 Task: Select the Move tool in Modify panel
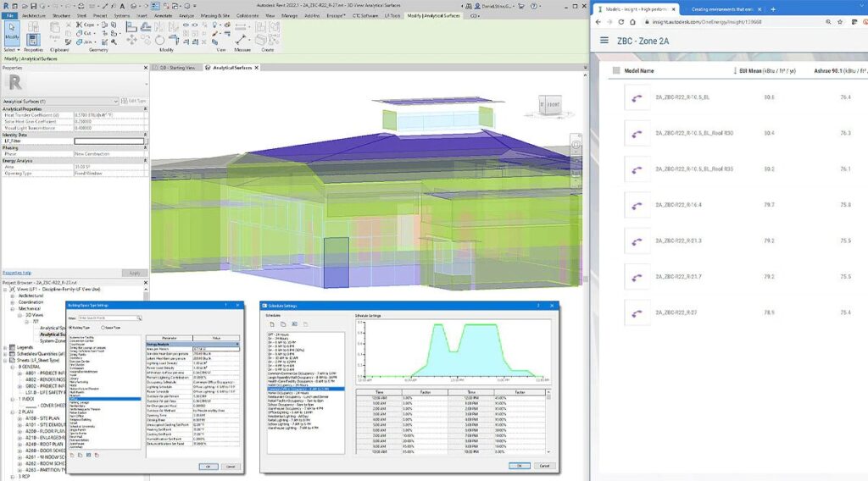click(x=131, y=40)
